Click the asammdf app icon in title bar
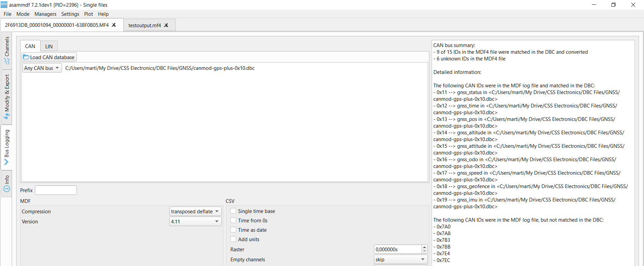 tap(4, 5)
